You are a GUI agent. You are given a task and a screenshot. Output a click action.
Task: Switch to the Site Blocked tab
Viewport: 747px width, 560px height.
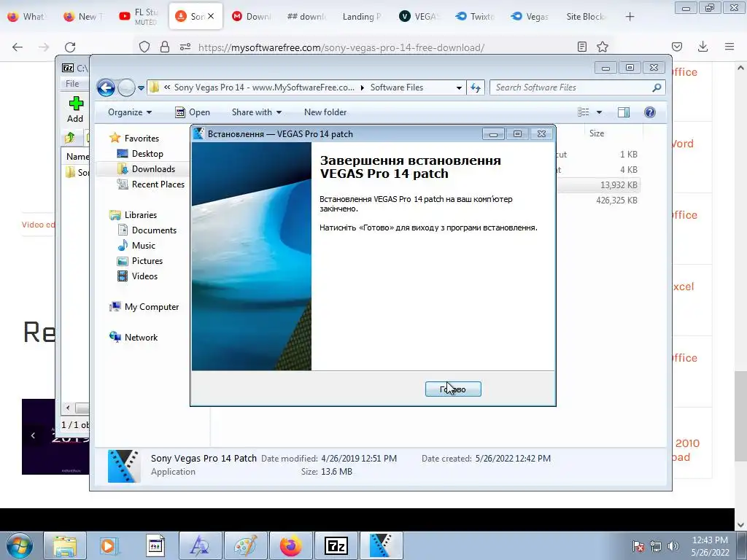click(x=586, y=16)
